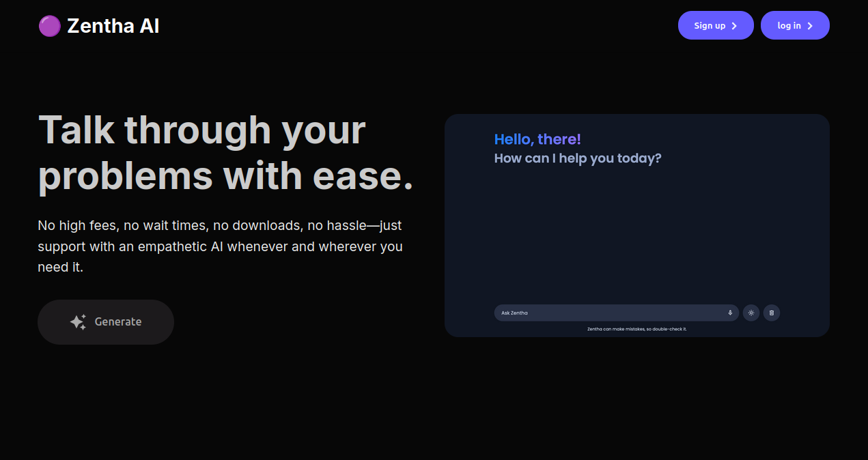
Task: Click 'How can I help you today?' text
Action: pyautogui.click(x=578, y=158)
